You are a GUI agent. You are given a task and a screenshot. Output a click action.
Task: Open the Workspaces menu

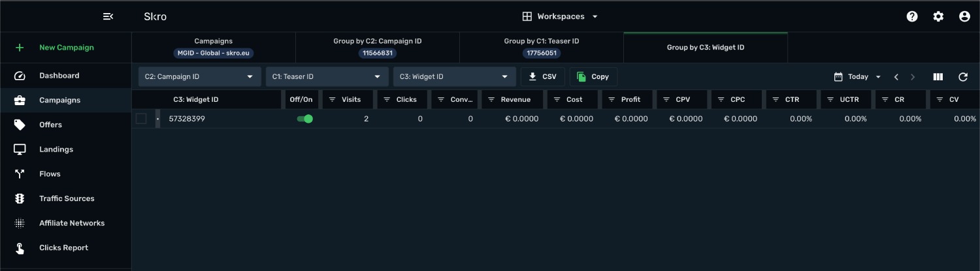tap(561, 16)
